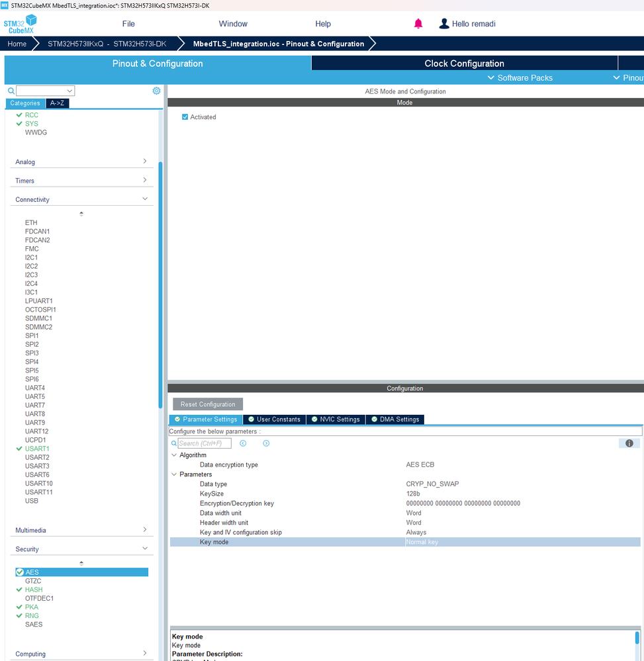Select the OCTOSPI1 peripheral
The width and height of the screenshot is (644, 661).
pos(40,310)
